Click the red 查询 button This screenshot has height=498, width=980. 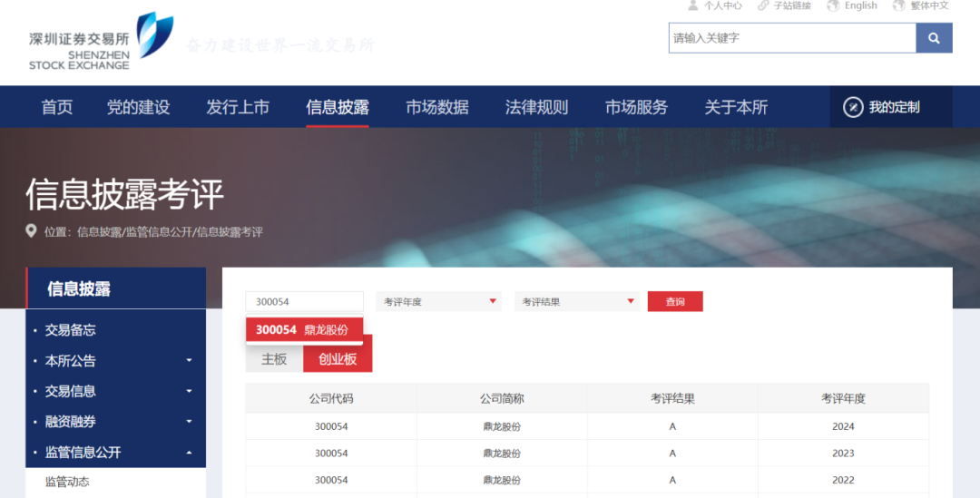pos(675,302)
